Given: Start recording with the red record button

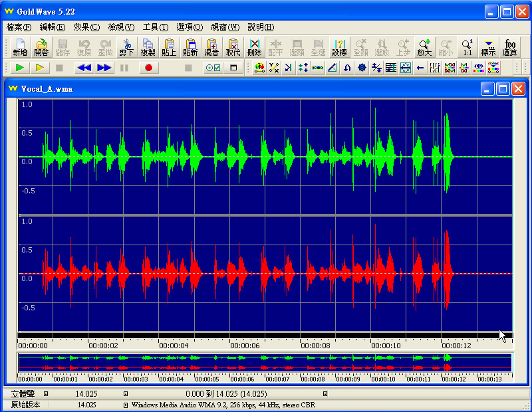Looking at the screenshot, I should point(149,68).
